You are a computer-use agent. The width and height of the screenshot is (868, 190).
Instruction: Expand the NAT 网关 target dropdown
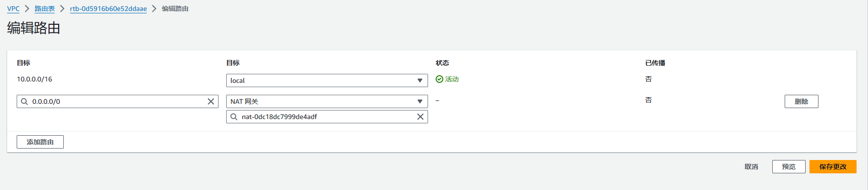point(327,101)
